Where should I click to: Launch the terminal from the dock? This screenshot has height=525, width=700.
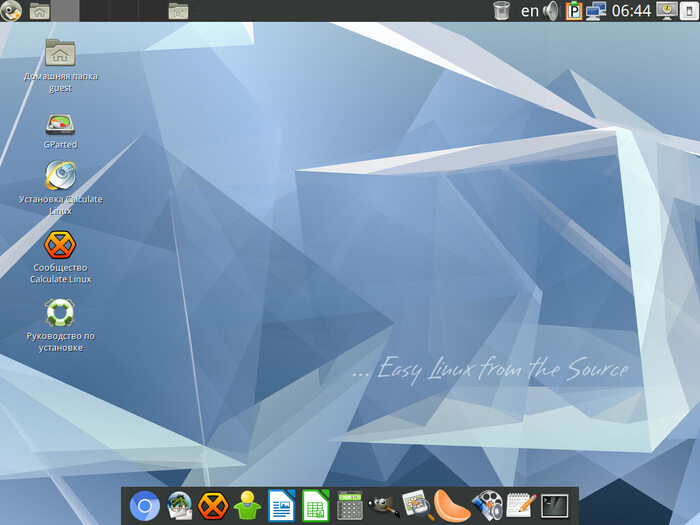coord(554,506)
